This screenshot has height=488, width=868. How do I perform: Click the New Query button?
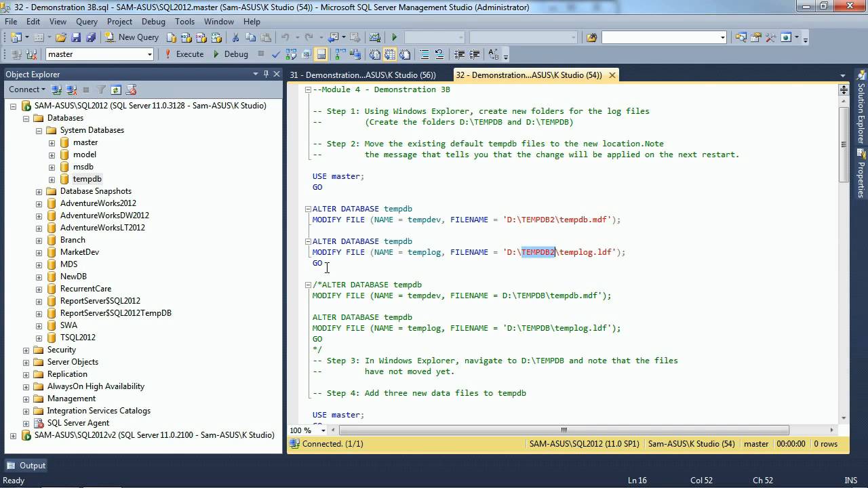132,37
